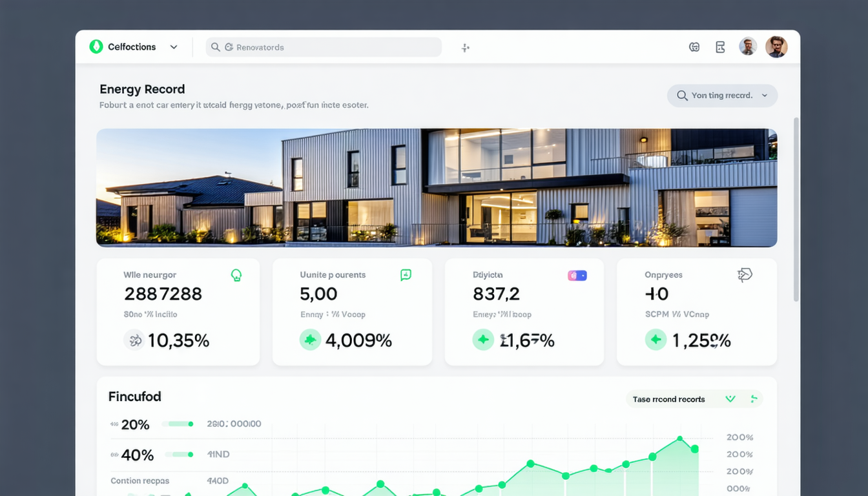Click the chat icon on Uunite p ourents card
The image size is (868, 496).
[x=406, y=275]
